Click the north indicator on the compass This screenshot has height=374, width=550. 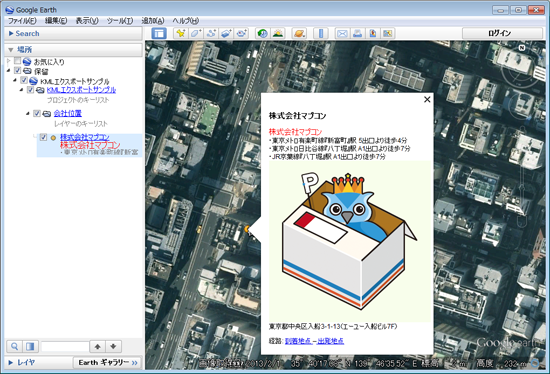[522, 48]
